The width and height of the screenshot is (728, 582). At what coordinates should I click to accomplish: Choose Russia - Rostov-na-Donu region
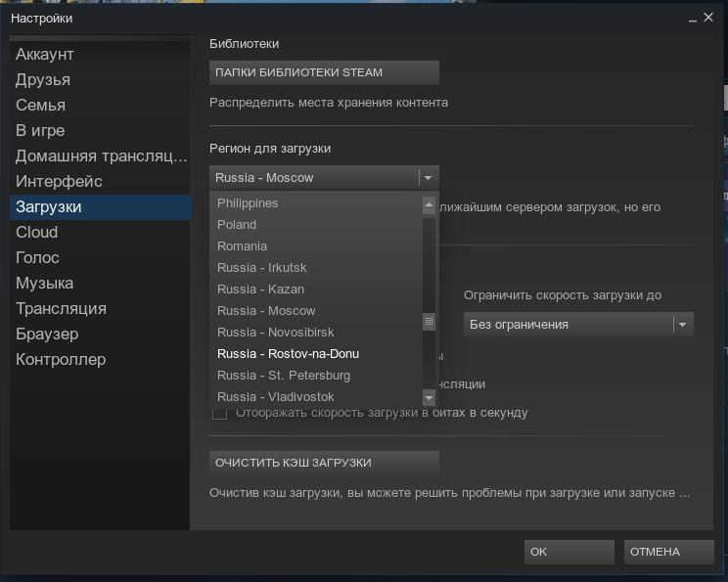[317, 354]
